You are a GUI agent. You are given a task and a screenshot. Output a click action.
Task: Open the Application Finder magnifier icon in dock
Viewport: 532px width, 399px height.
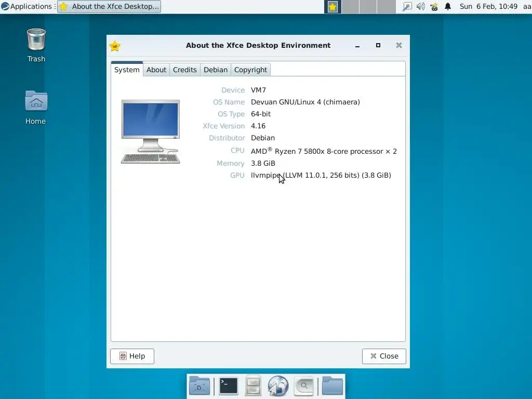tap(303, 386)
